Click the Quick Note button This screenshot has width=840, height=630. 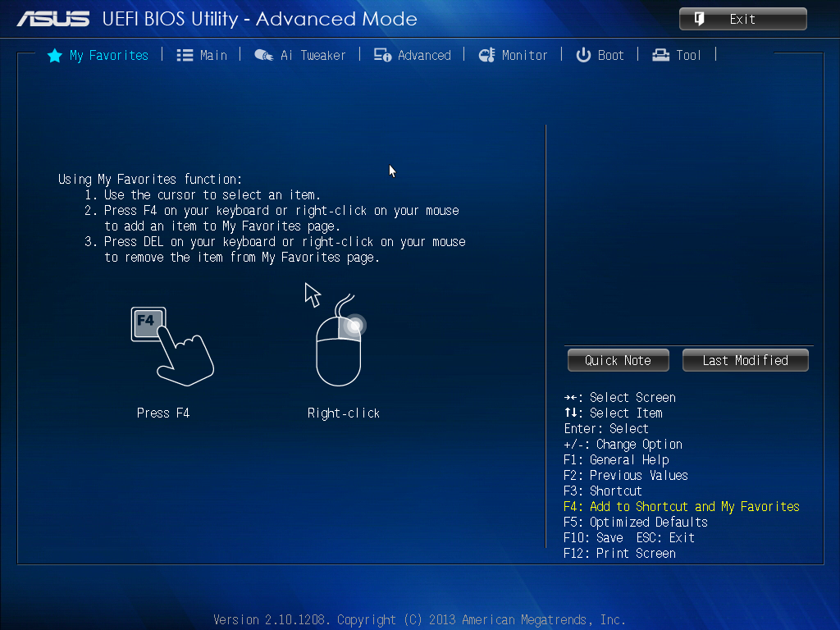click(x=618, y=359)
